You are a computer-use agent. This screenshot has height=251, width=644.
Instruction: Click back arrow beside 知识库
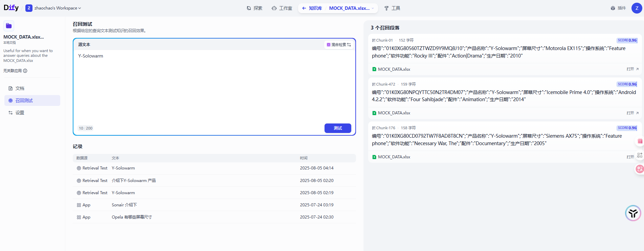click(304, 8)
